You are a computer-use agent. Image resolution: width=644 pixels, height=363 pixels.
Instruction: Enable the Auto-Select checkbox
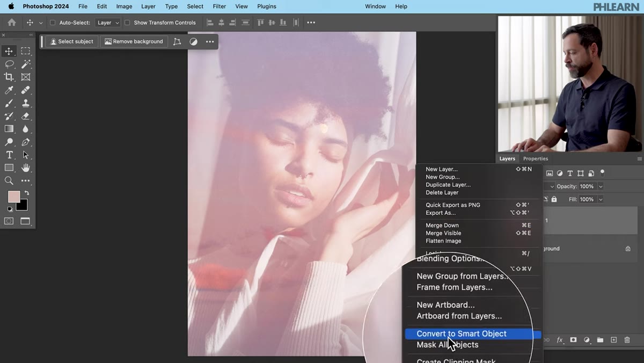[x=53, y=23]
